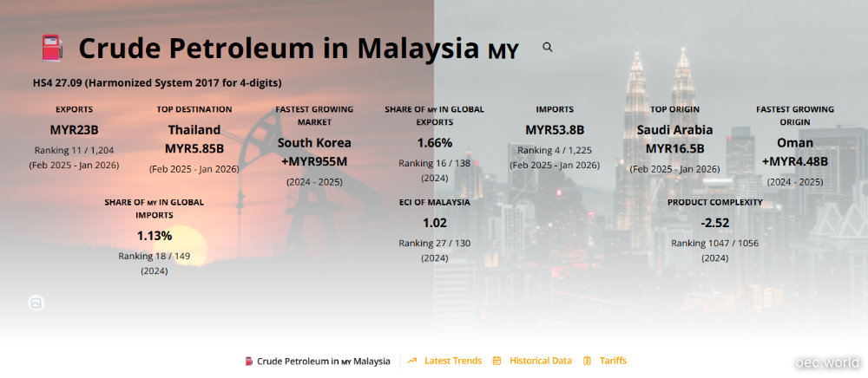
Task: Select Crude Petroleum in Malaysia nav item
Action: pos(323,361)
